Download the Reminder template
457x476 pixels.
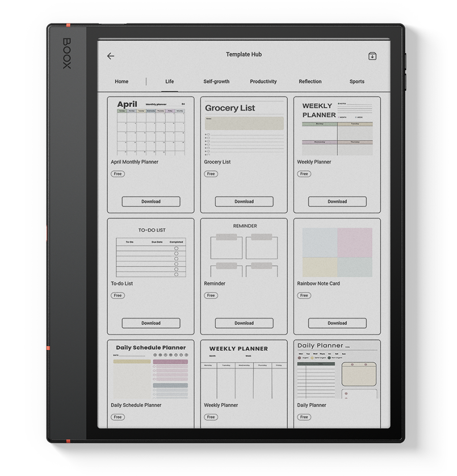(x=244, y=323)
